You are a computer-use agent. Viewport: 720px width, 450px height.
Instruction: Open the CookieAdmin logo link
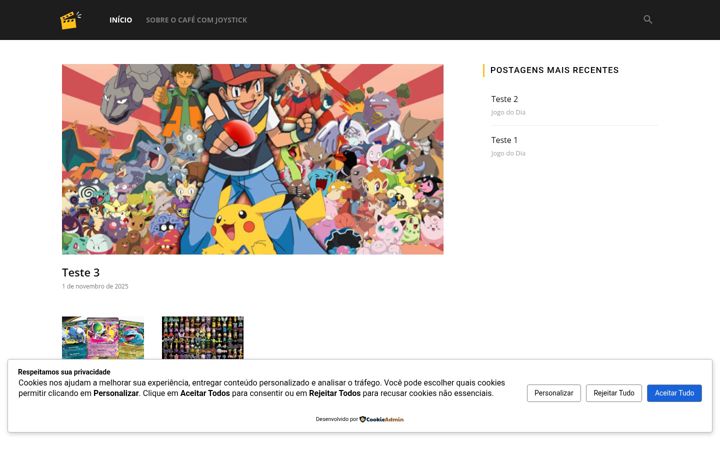[x=382, y=419]
